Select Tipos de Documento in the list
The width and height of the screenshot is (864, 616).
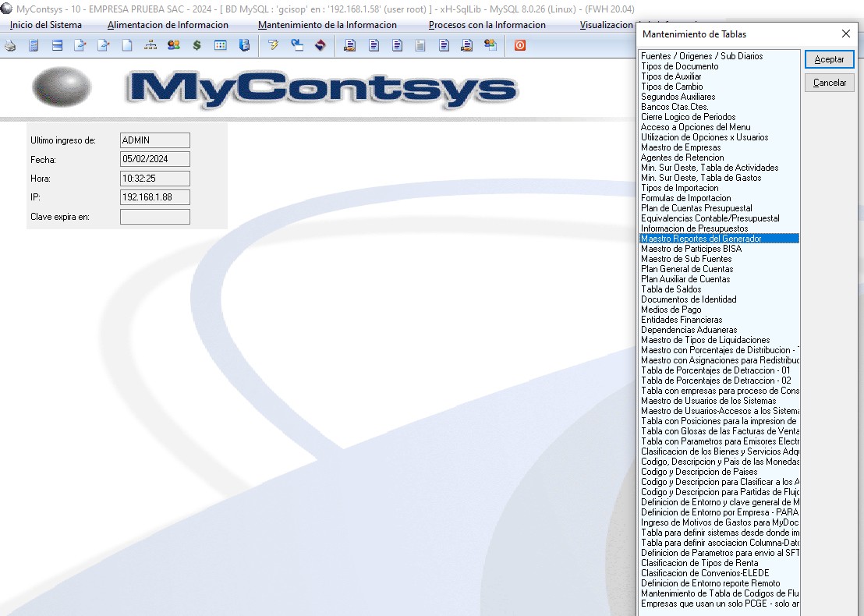coord(679,66)
